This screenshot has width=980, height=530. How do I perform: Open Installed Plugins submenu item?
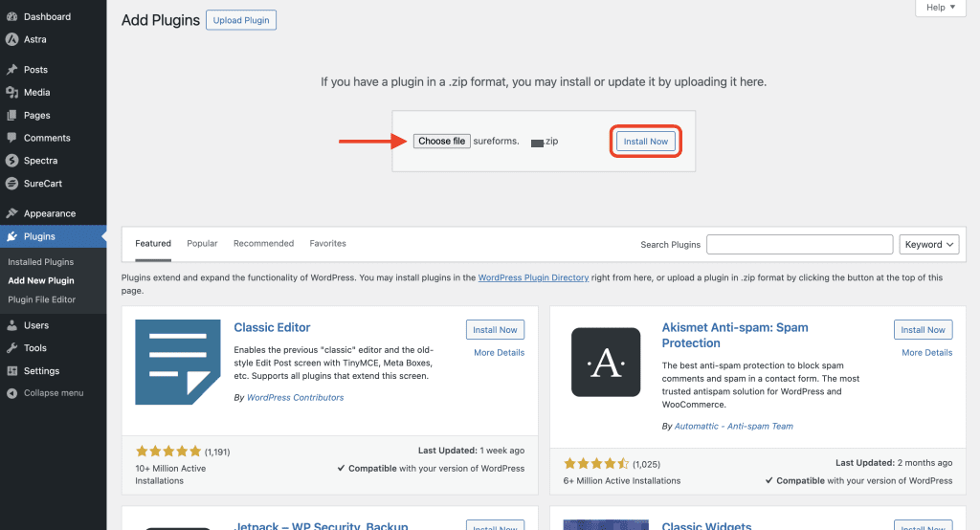41,262
